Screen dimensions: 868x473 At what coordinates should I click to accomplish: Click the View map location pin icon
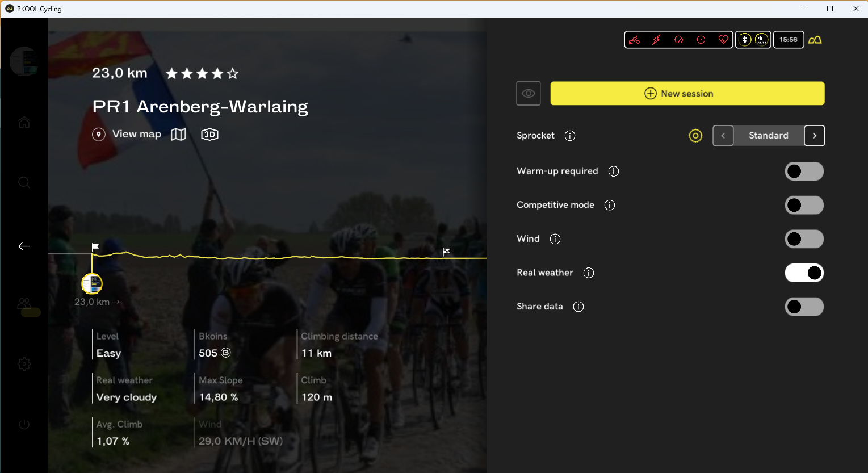pyautogui.click(x=99, y=135)
